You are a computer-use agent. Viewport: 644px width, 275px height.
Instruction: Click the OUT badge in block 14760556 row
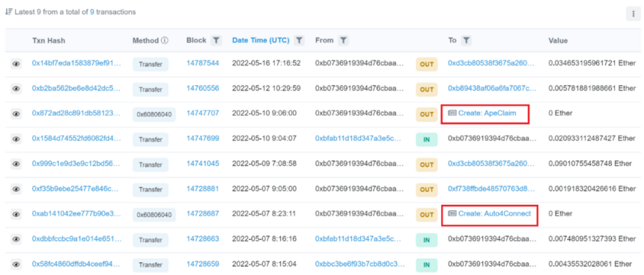[x=427, y=89]
